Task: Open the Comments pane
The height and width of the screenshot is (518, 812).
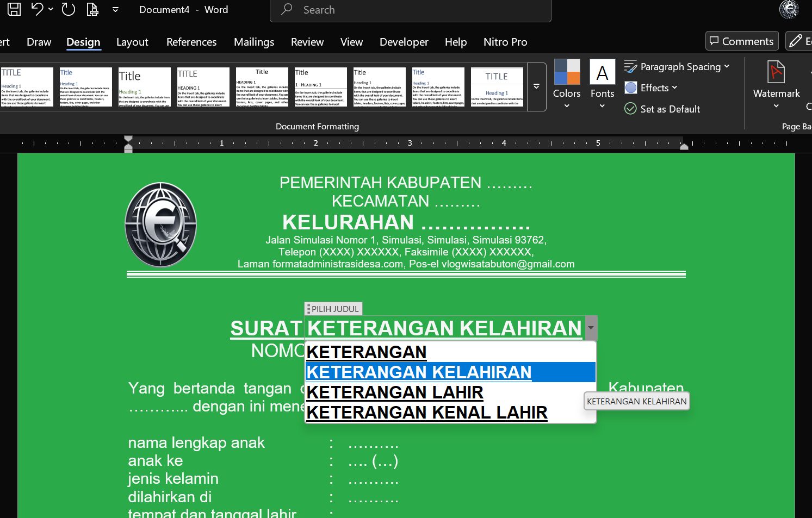Action: (742, 41)
